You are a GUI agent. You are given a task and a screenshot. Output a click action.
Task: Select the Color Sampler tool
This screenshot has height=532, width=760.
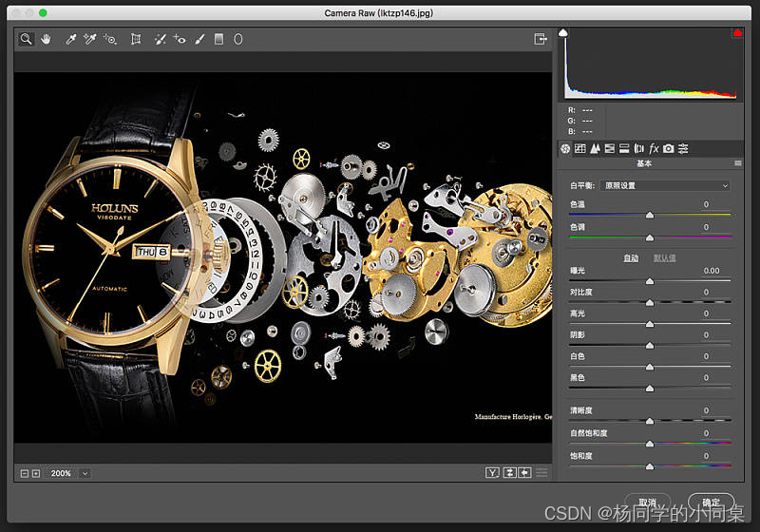[89, 39]
